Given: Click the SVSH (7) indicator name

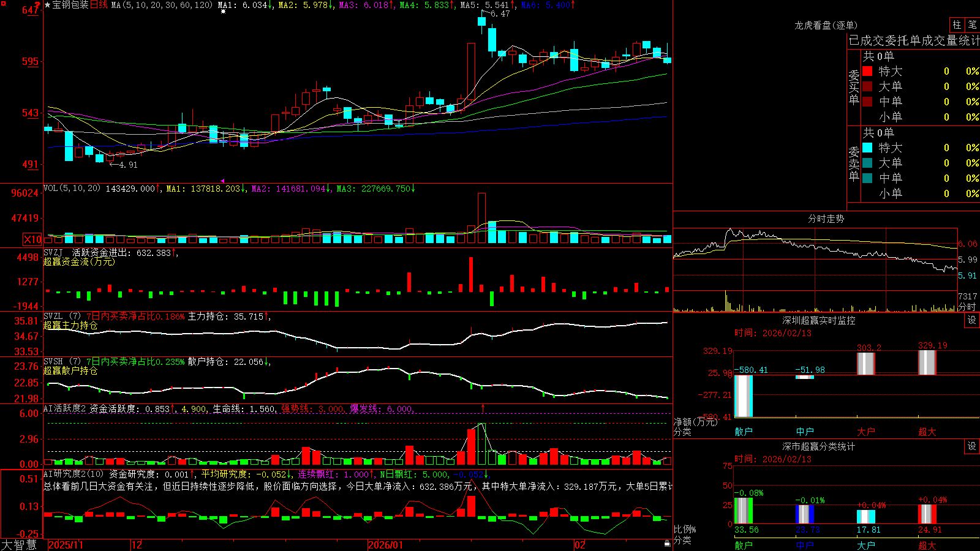Looking at the screenshot, I should (x=62, y=362).
